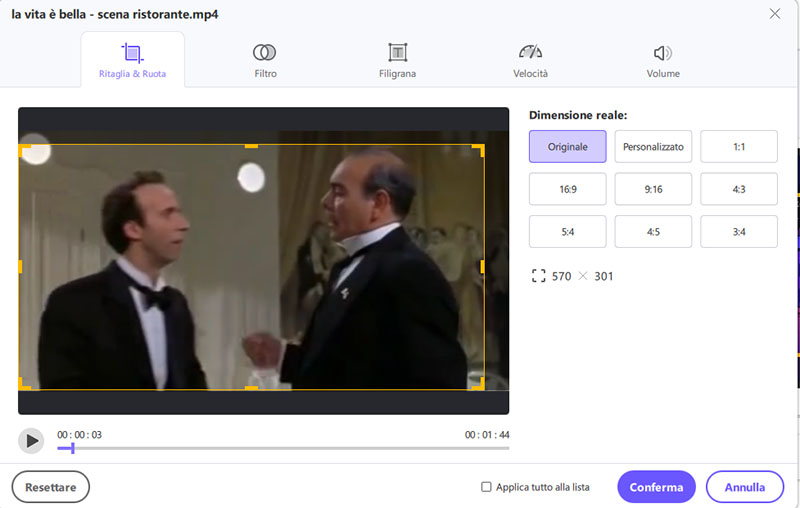Viewport: 800px width, 508px height.
Task: Play the video preview
Action: [x=31, y=441]
